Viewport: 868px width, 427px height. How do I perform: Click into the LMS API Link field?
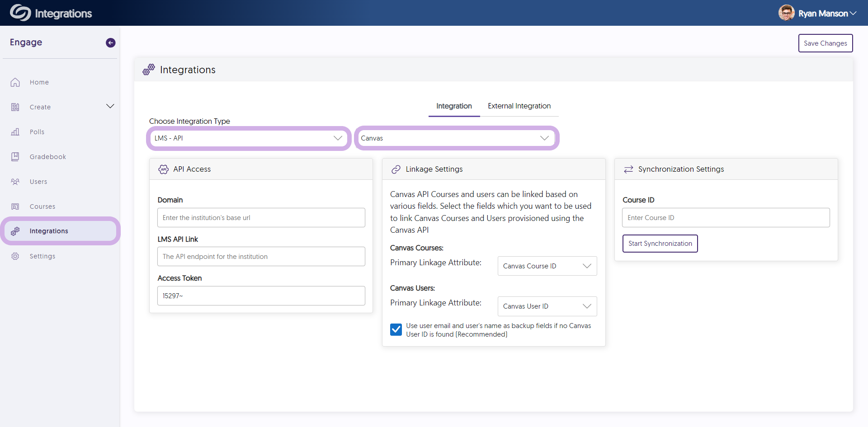[261, 257]
